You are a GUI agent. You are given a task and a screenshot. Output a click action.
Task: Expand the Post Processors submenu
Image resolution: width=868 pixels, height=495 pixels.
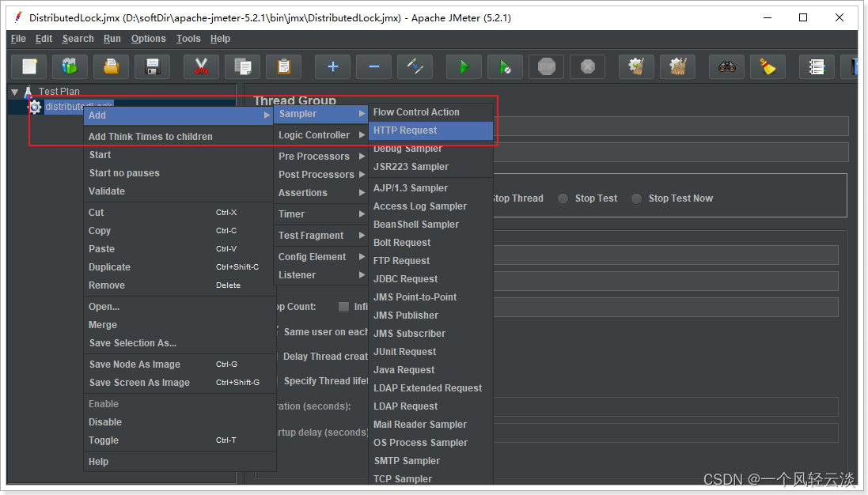pos(321,174)
